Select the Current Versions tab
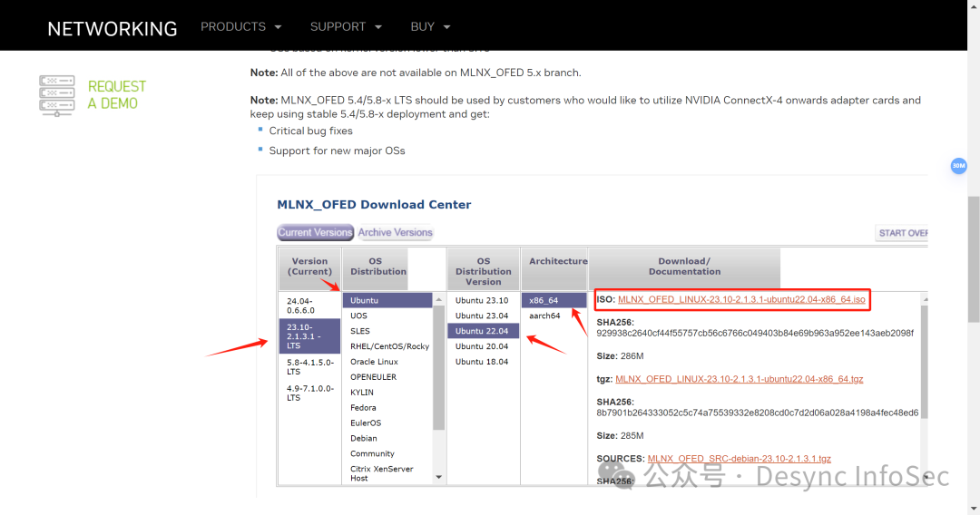Image resolution: width=980 pixels, height=515 pixels. click(x=315, y=233)
